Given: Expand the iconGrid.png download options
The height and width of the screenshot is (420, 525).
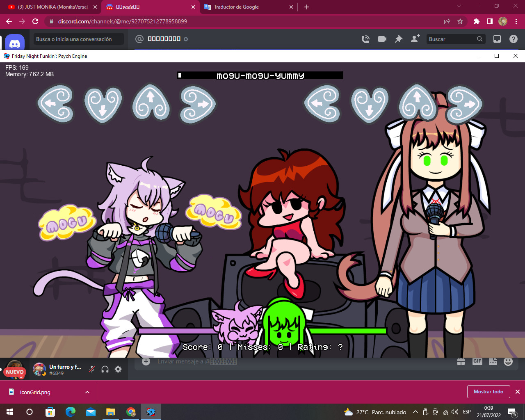Looking at the screenshot, I should tap(87, 392).
